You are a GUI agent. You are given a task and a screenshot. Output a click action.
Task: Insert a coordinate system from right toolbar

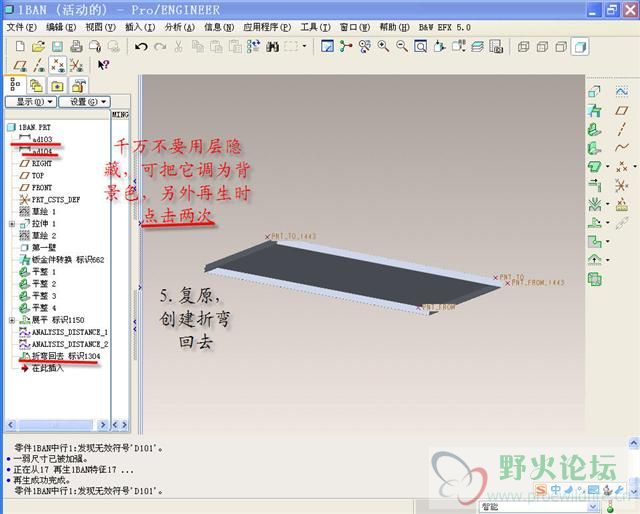click(621, 185)
